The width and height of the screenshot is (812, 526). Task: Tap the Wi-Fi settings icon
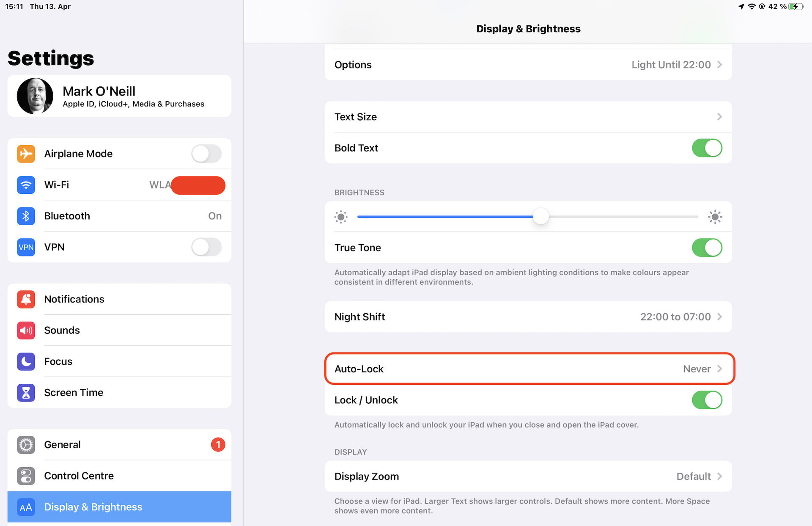(x=26, y=185)
